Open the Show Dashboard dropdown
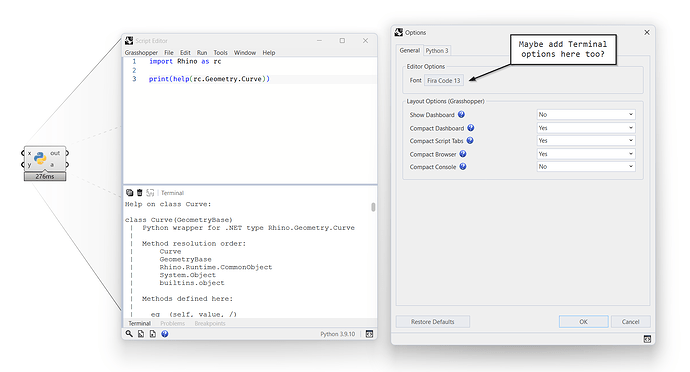690x372 pixels. click(x=586, y=114)
